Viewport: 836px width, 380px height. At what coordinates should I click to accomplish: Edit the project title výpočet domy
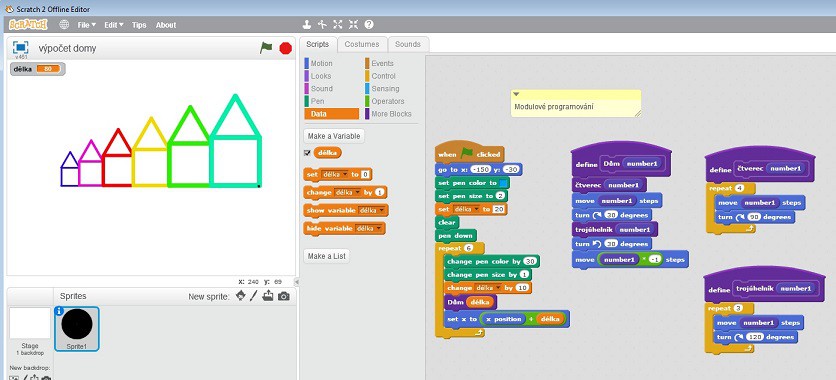pos(67,48)
